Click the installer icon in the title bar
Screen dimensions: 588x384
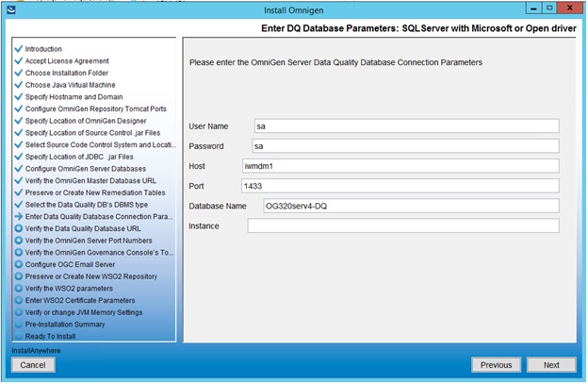(x=11, y=9)
